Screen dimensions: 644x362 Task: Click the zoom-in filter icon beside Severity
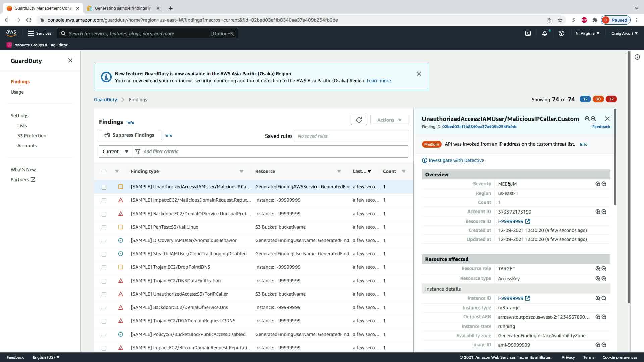597,184
